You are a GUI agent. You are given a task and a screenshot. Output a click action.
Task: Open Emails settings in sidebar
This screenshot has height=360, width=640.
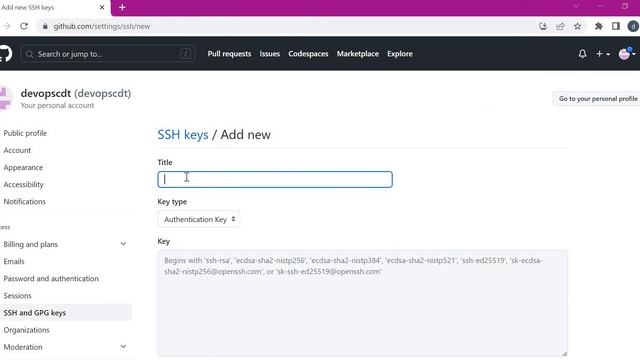pos(14,261)
